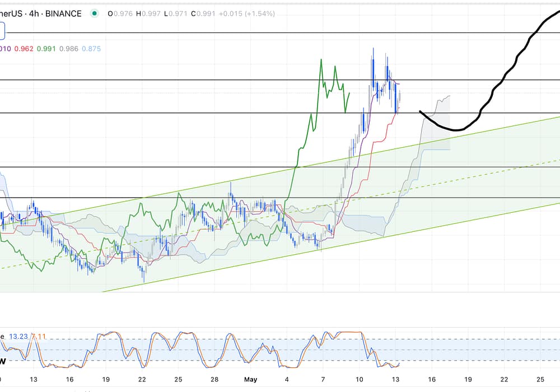Select the green lagging span line peak
This screenshot has width=560, height=392.
click(x=321, y=59)
